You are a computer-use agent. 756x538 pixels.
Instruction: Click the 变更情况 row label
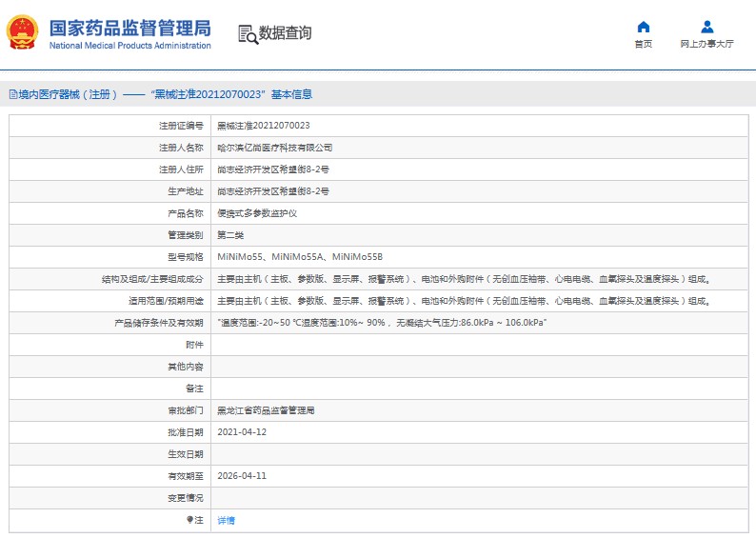[x=186, y=498]
